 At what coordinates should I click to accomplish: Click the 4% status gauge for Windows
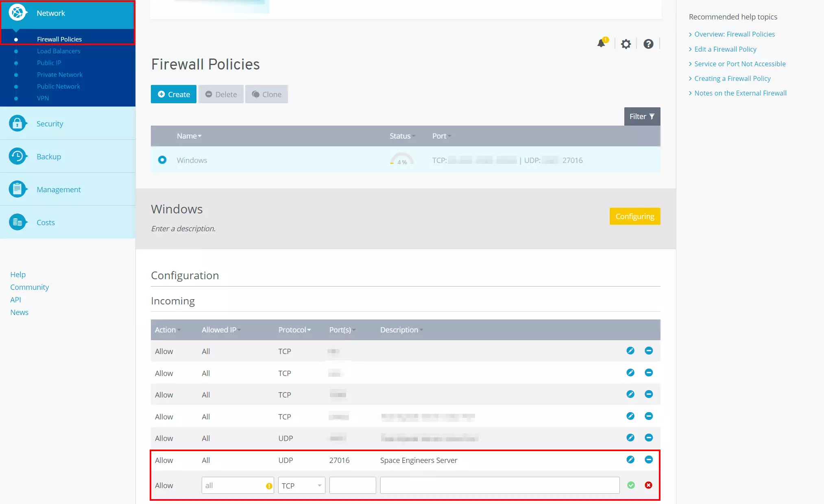pos(402,159)
